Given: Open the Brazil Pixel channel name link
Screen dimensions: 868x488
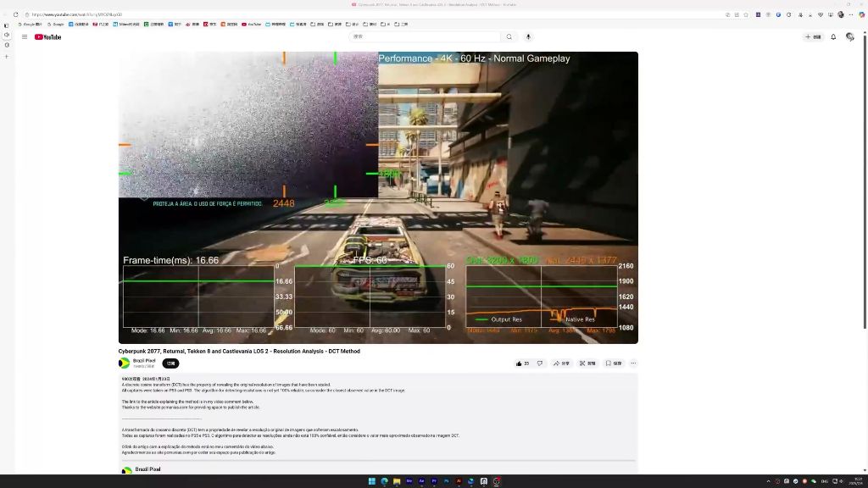Looking at the screenshot, I should 144,361.
